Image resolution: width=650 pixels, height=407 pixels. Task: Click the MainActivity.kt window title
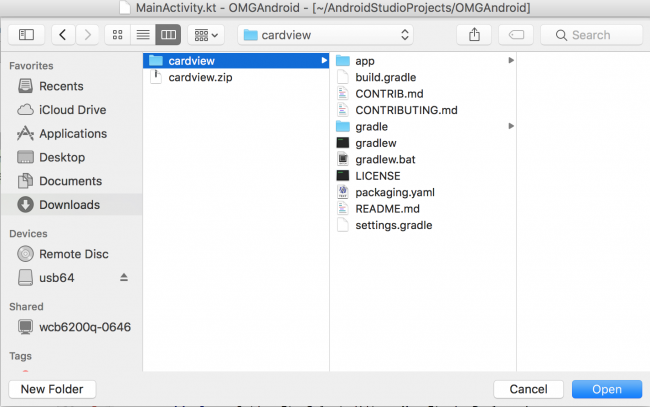(333, 8)
